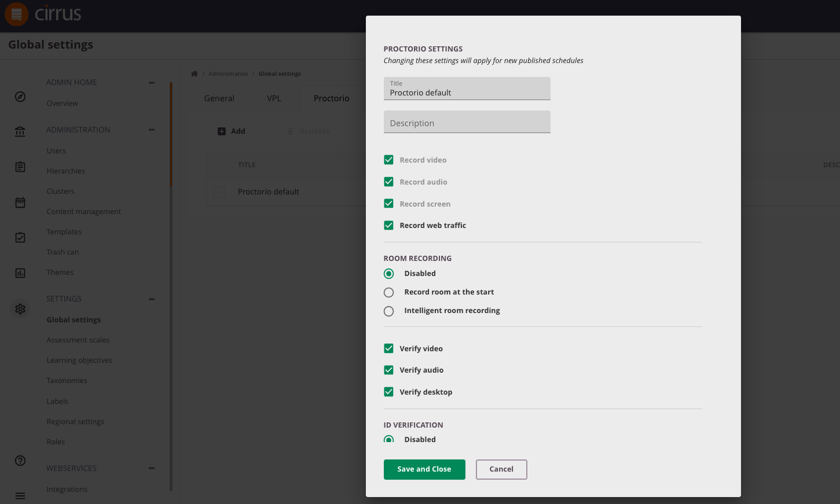Click the home icon in breadcrumb
The height and width of the screenshot is (504, 840).
pos(195,73)
